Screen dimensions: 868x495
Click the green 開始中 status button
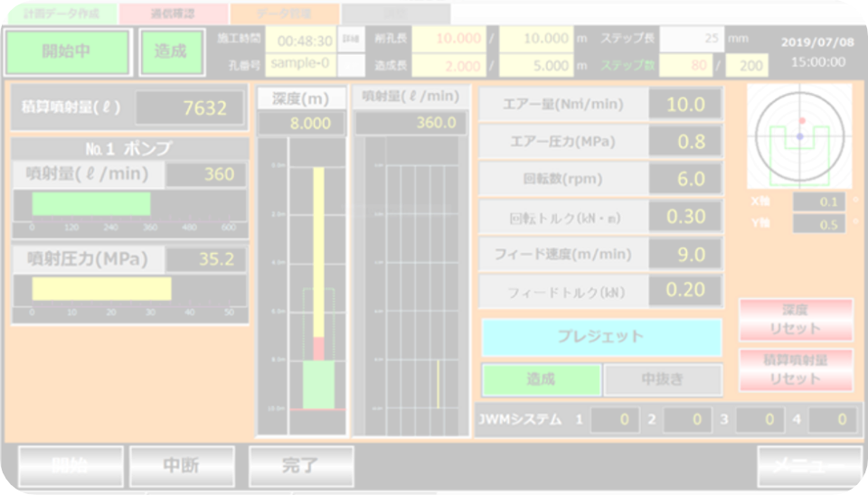coord(67,51)
